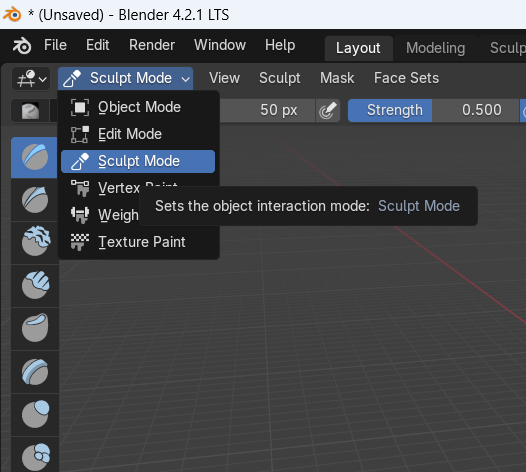
Task: Choose Object Mode from the list
Action: 138,107
